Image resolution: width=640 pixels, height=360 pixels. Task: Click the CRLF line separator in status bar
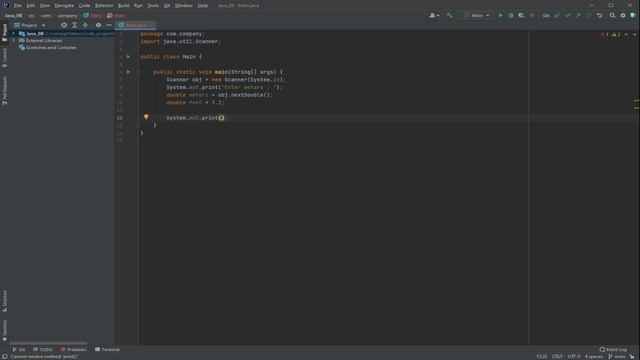(x=557, y=356)
